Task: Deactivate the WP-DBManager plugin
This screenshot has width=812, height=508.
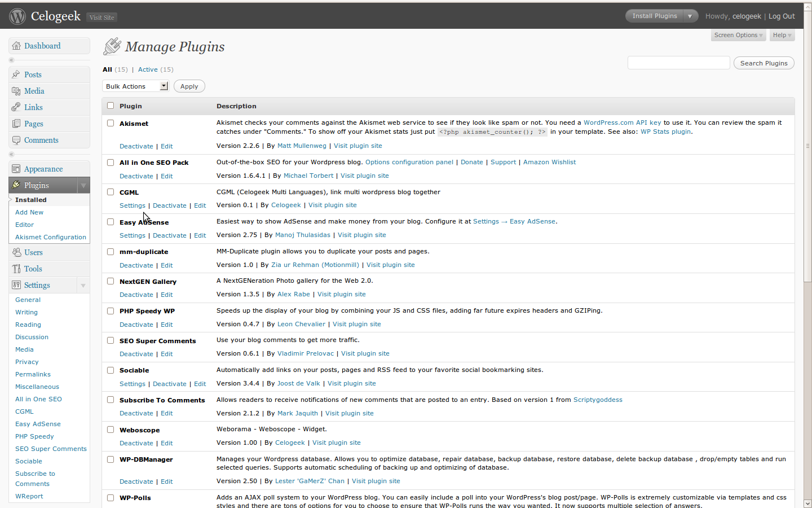Action: 136,481
